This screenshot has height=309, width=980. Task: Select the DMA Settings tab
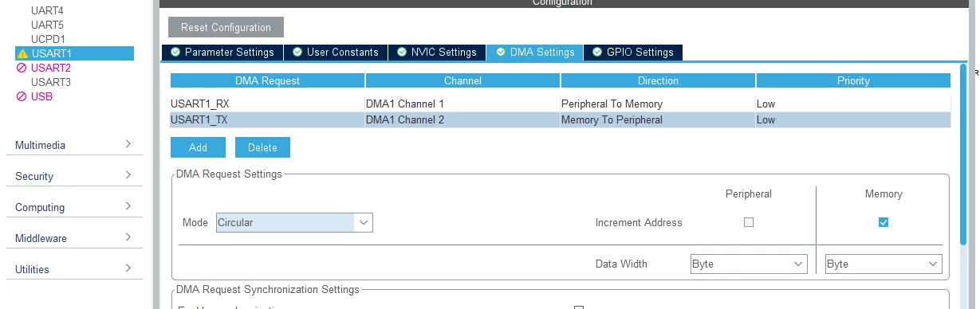point(534,52)
